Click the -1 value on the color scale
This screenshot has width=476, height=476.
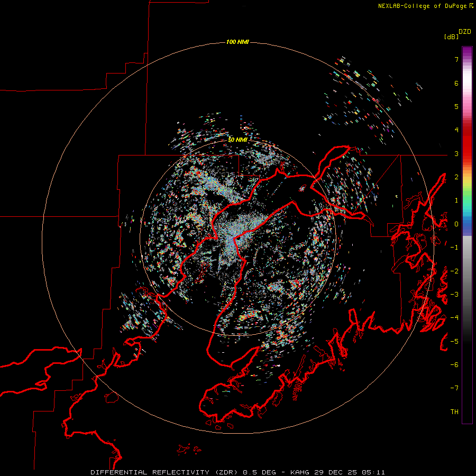coord(454,248)
